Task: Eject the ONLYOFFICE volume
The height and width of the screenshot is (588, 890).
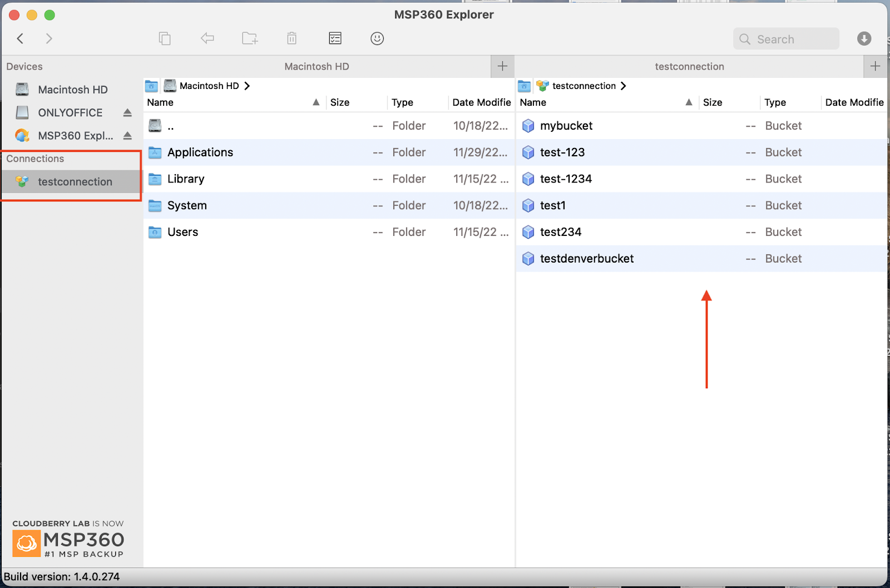Action: pyautogui.click(x=127, y=112)
